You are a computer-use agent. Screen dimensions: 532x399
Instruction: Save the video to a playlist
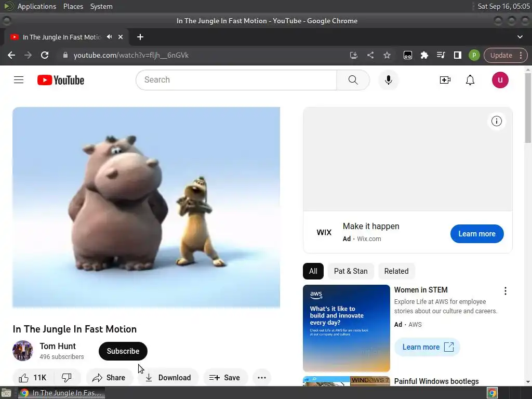tap(225, 378)
